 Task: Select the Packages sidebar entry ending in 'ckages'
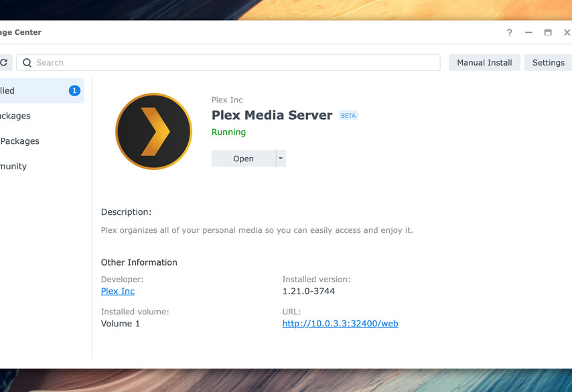point(15,116)
